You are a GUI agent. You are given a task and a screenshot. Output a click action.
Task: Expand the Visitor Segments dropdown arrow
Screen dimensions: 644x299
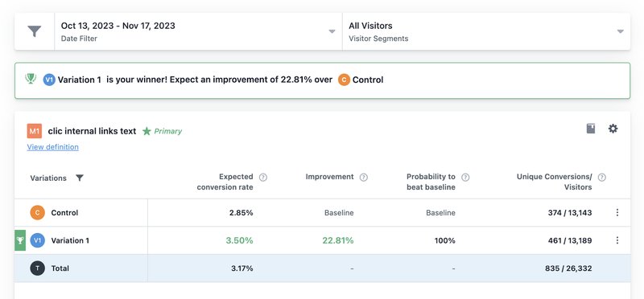621,31
